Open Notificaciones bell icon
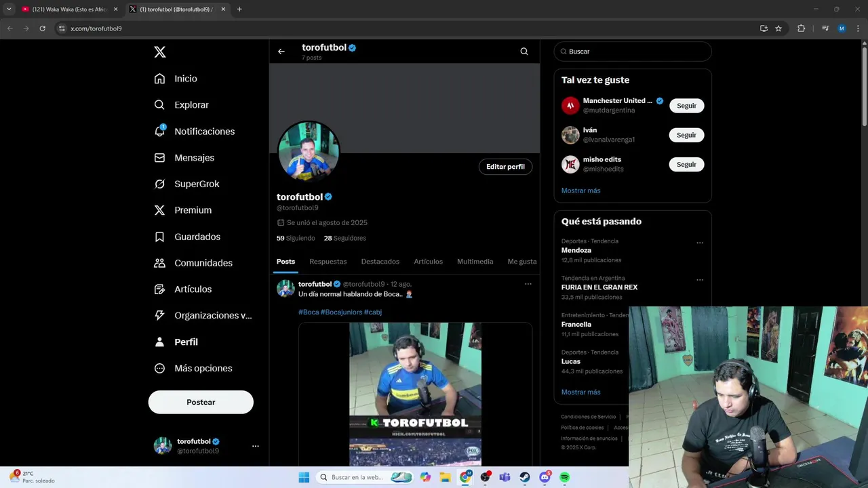The image size is (868, 488). click(159, 131)
